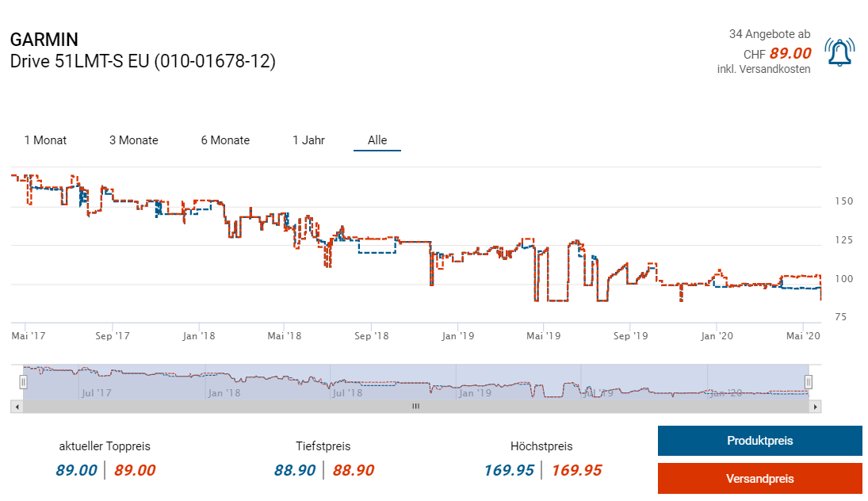Show the 6 Monate price history
This screenshot has width=868, height=501.
click(x=225, y=140)
